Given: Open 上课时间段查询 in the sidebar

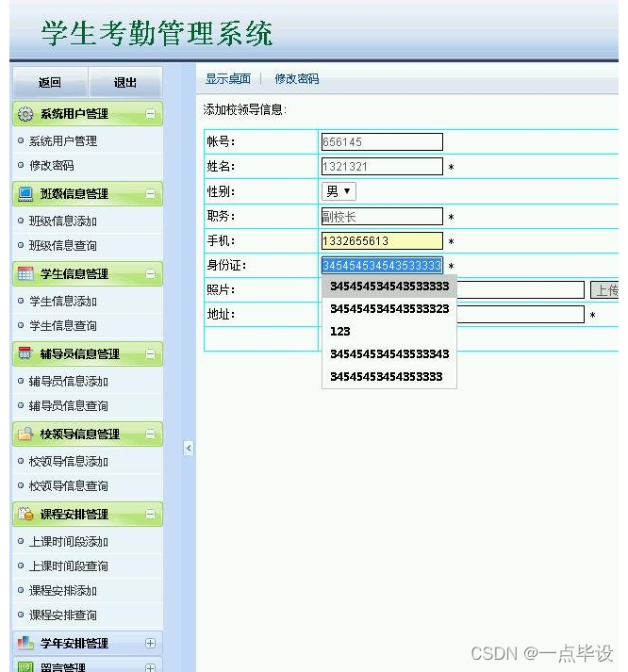Looking at the screenshot, I should 69,566.
